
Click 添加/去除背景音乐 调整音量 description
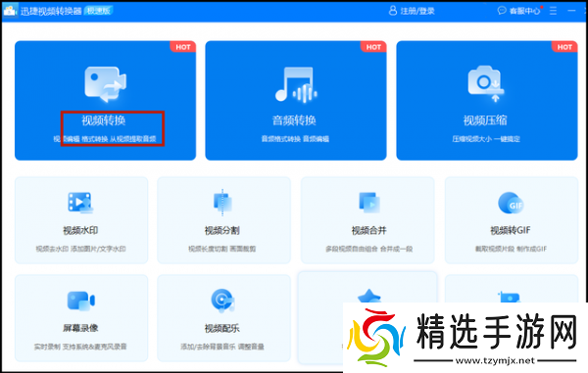point(222,347)
